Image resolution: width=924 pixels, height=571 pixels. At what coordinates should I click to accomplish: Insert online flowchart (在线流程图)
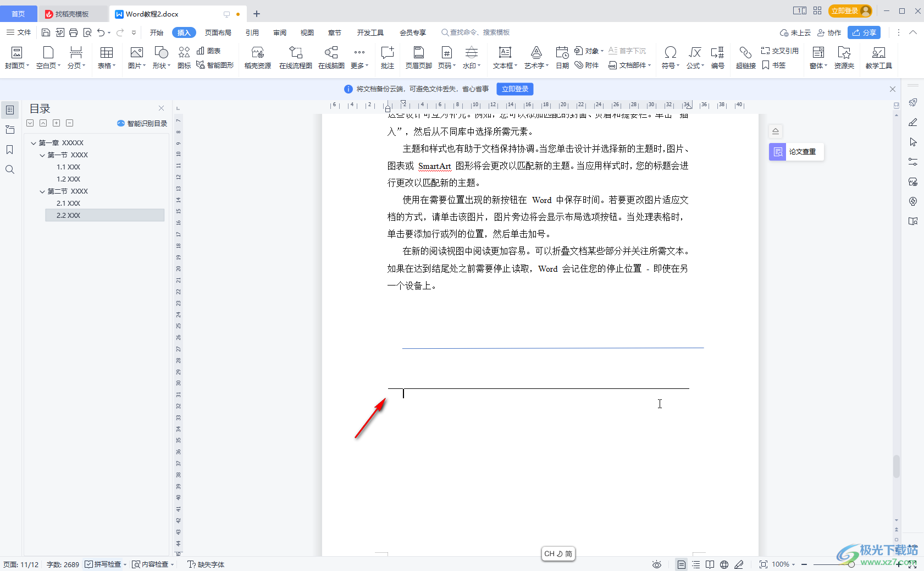click(296, 58)
